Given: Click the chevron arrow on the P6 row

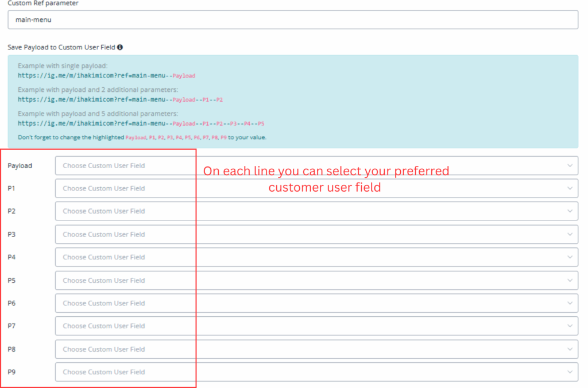Looking at the screenshot, I should coord(570,303).
